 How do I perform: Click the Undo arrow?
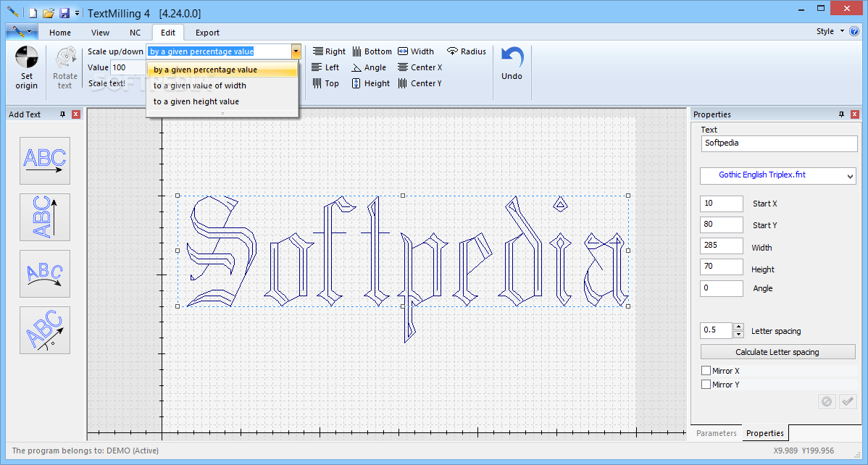click(x=512, y=57)
